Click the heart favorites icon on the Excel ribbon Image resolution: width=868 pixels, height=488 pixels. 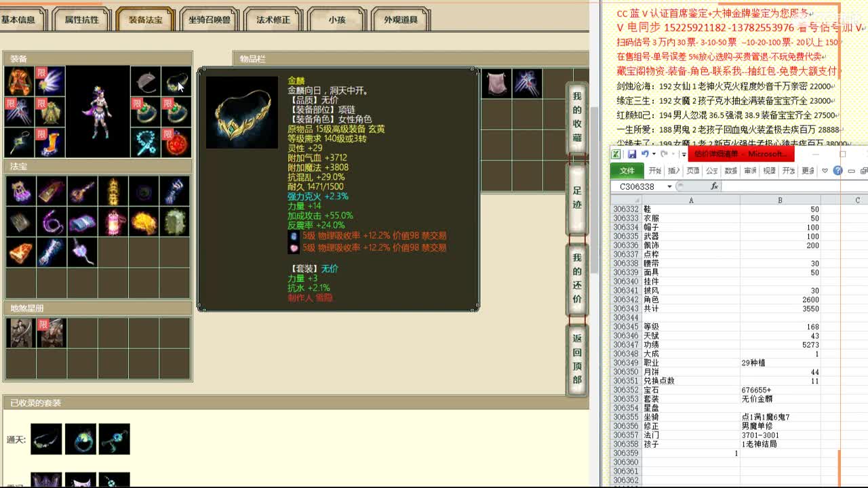coord(825,171)
